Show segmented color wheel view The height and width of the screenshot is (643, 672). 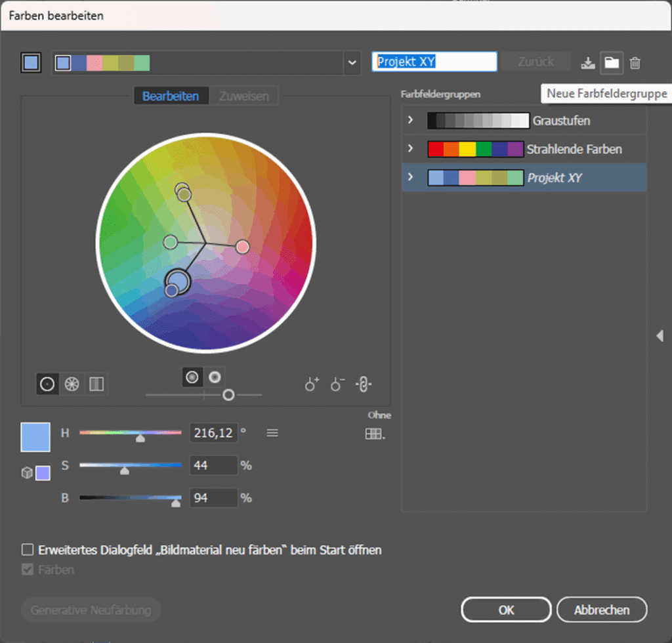coord(72,384)
